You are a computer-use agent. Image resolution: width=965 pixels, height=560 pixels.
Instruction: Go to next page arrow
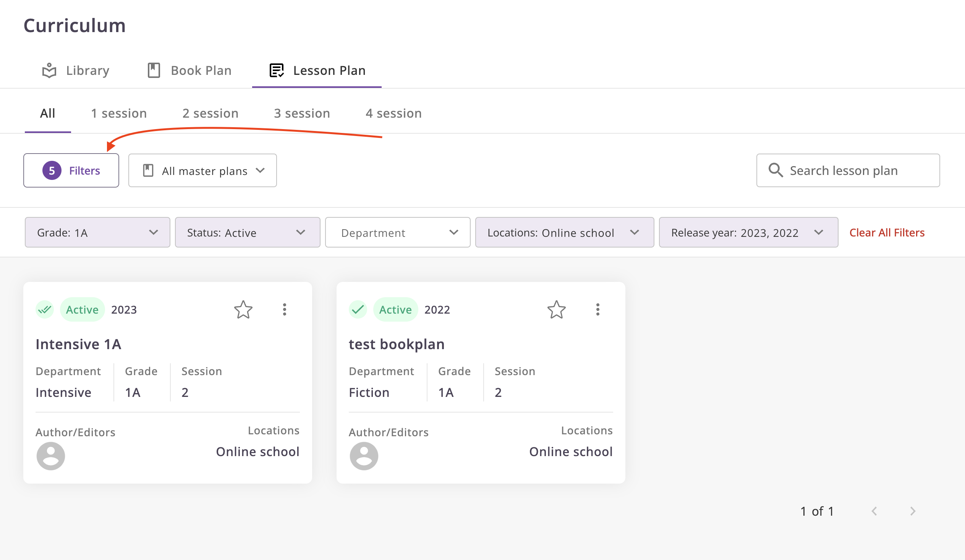click(x=913, y=511)
